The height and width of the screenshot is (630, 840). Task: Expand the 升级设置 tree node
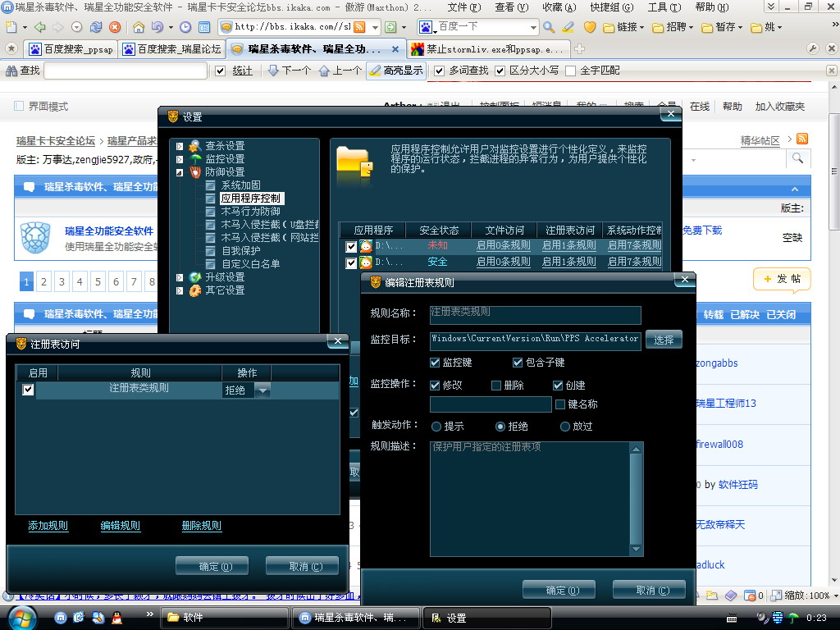180,277
